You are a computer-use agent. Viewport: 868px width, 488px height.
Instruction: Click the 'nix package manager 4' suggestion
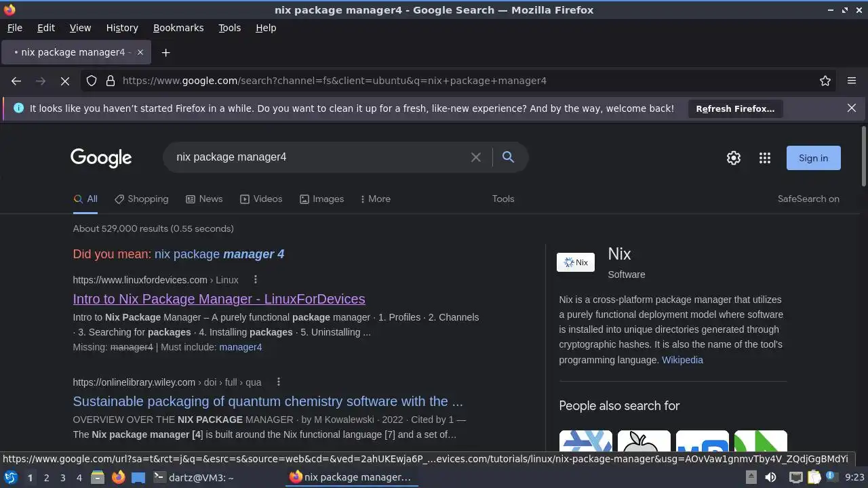[219, 254]
